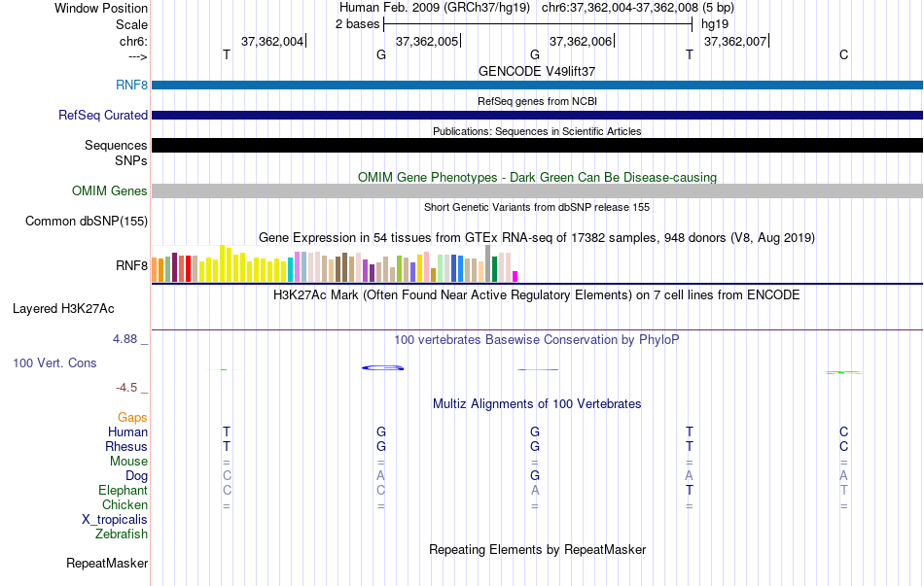Click the RNF8 label of the GENCODE track
924x586 pixels.
pyautogui.click(x=131, y=85)
